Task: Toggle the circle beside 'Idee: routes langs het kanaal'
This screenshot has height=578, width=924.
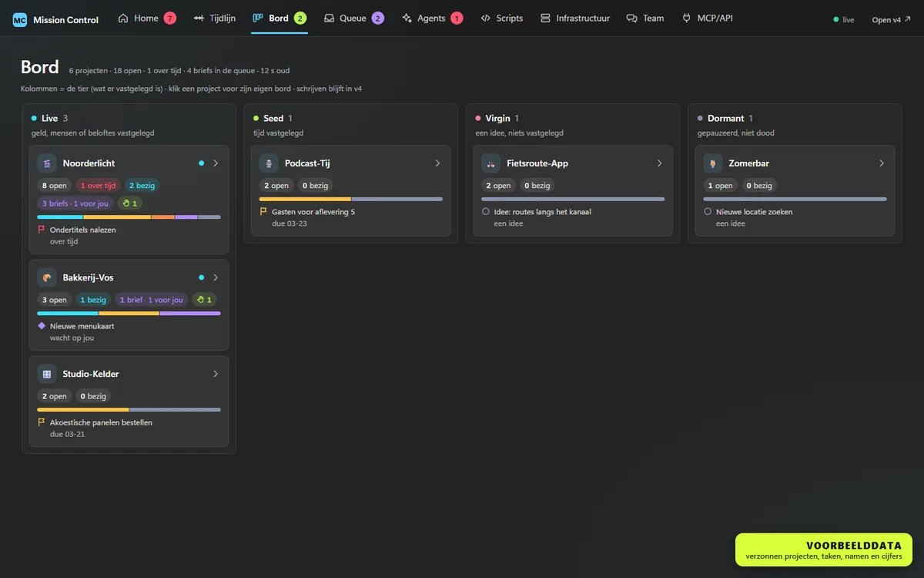Action: point(486,211)
